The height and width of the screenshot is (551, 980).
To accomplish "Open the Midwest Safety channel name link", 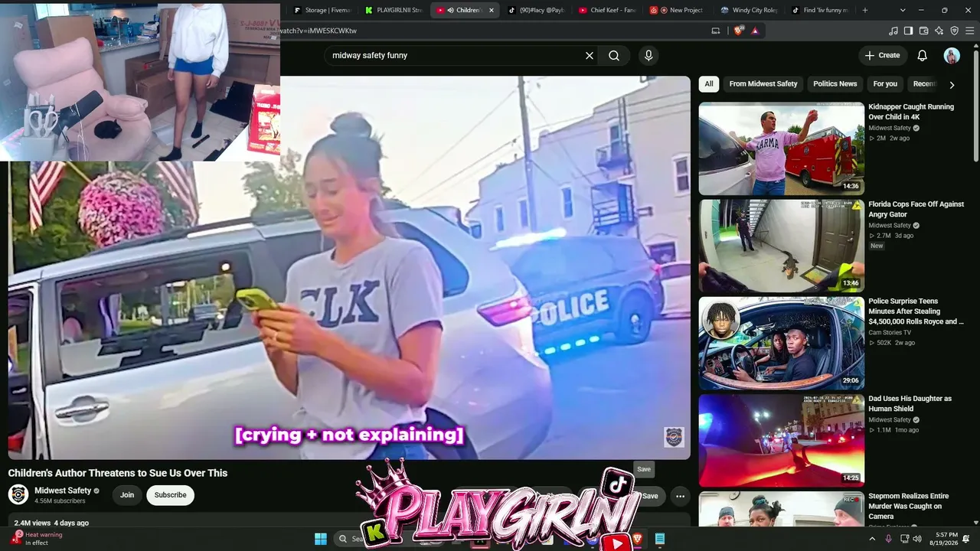I will click(x=63, y=491).
